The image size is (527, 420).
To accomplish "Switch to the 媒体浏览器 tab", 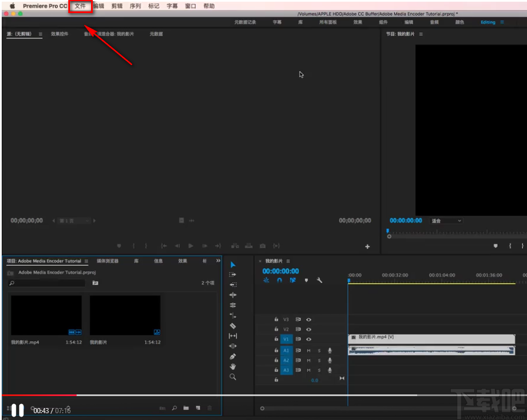I will point(108,261).
